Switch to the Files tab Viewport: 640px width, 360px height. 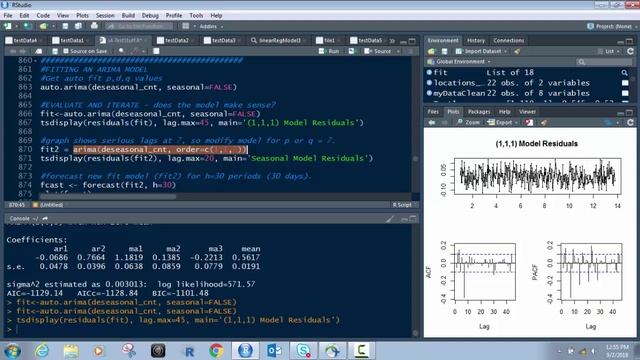coord(433,111)
